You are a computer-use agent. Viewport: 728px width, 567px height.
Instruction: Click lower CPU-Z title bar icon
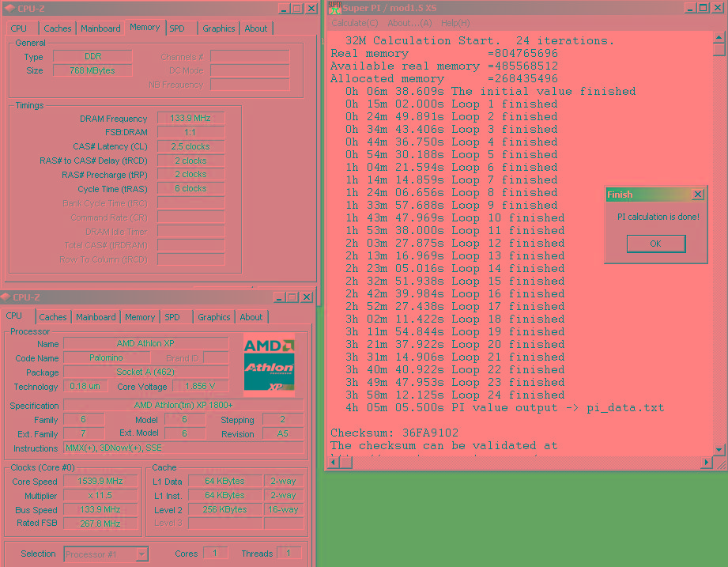coord(6,297)
